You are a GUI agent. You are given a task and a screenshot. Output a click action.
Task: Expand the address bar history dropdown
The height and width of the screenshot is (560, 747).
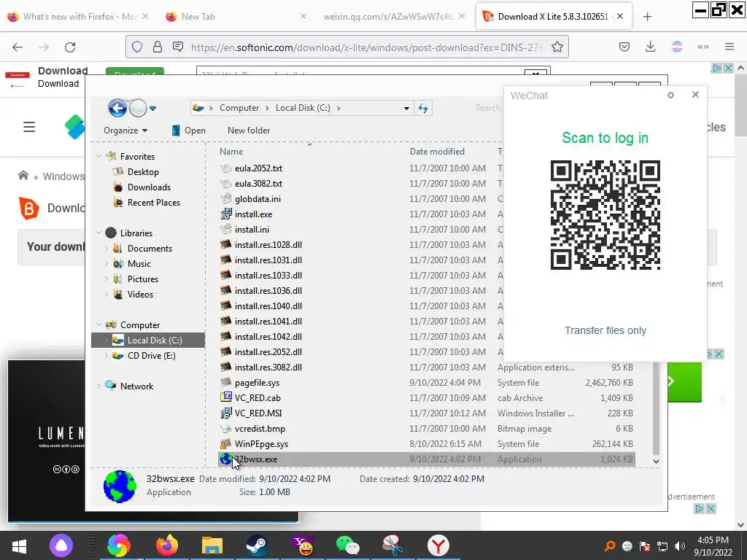click(406, 108)
